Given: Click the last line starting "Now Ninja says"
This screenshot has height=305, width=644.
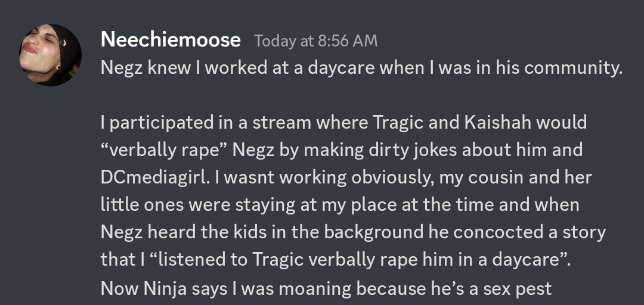Looking at the screenshot, I should [326, 288].
